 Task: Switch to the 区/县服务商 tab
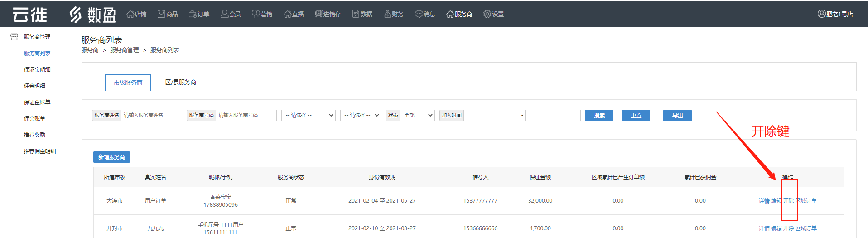click(x=180, y=82)
